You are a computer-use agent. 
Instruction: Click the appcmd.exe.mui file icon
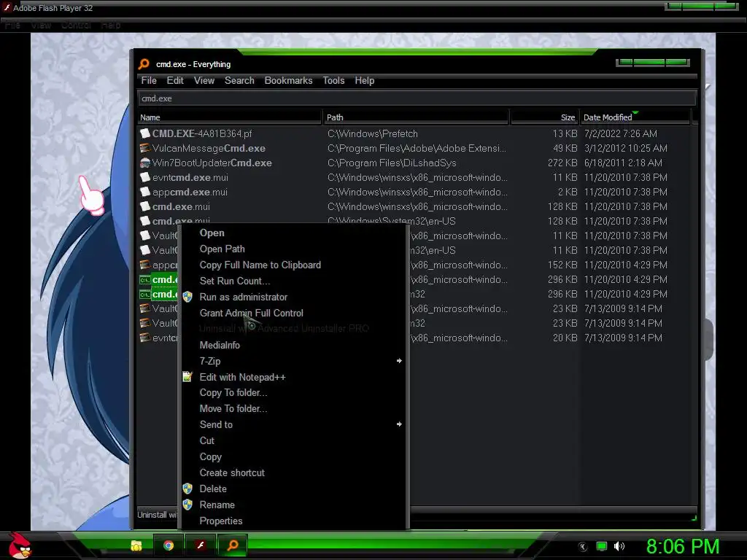pyautogui.click(x=145, y=192)
